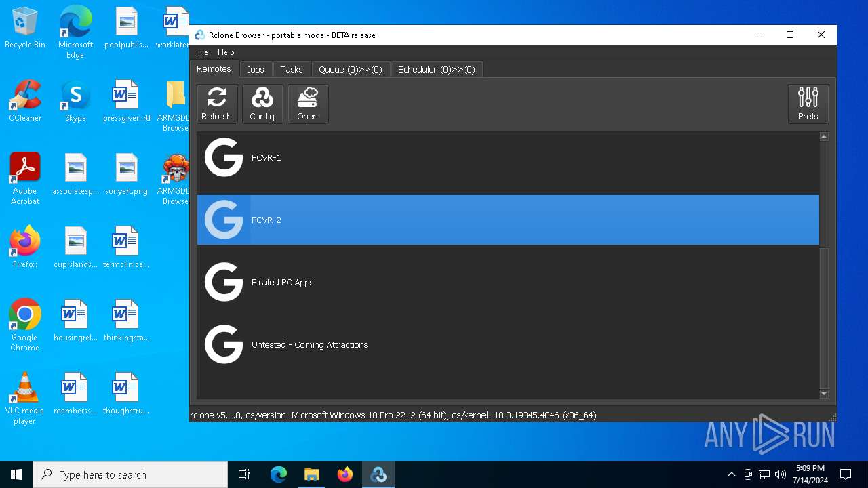Click the Rclone Browser taskbar icon
868x488 pixels.
378,474
